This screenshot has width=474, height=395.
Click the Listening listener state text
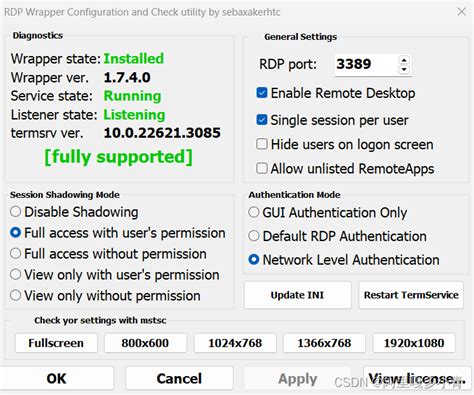pyautogui.click(x=134, y=115)
